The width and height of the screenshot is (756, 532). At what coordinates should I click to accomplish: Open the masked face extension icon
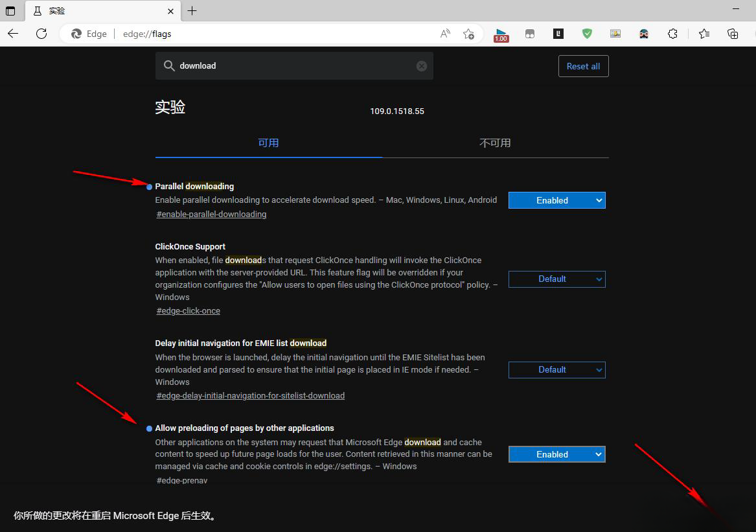(644, 34)
